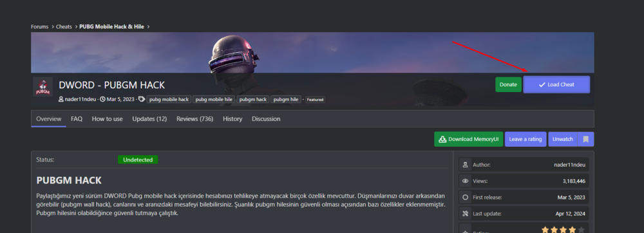Screen dimensions: 644x233
Task: Open author nader11ndeu link under title
Action: pos(80,99)
